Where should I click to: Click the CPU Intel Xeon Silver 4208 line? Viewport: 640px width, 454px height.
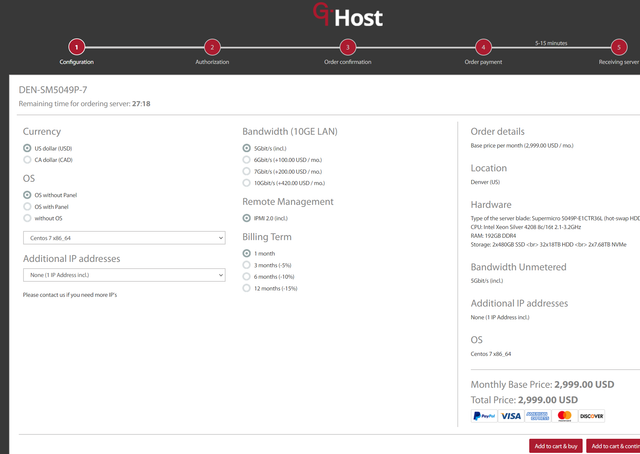[526, 227]
